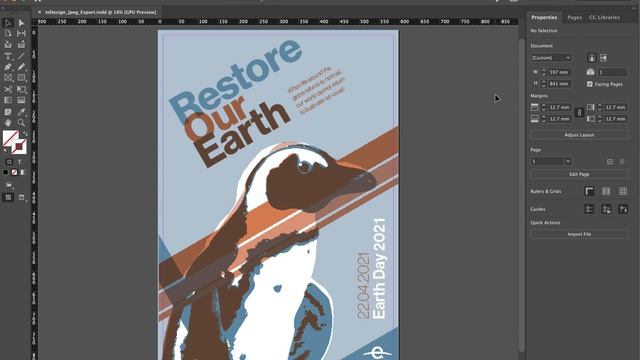Click the Fill color swatch
This screenshot has height=360, width=640.
pos(10,138)
